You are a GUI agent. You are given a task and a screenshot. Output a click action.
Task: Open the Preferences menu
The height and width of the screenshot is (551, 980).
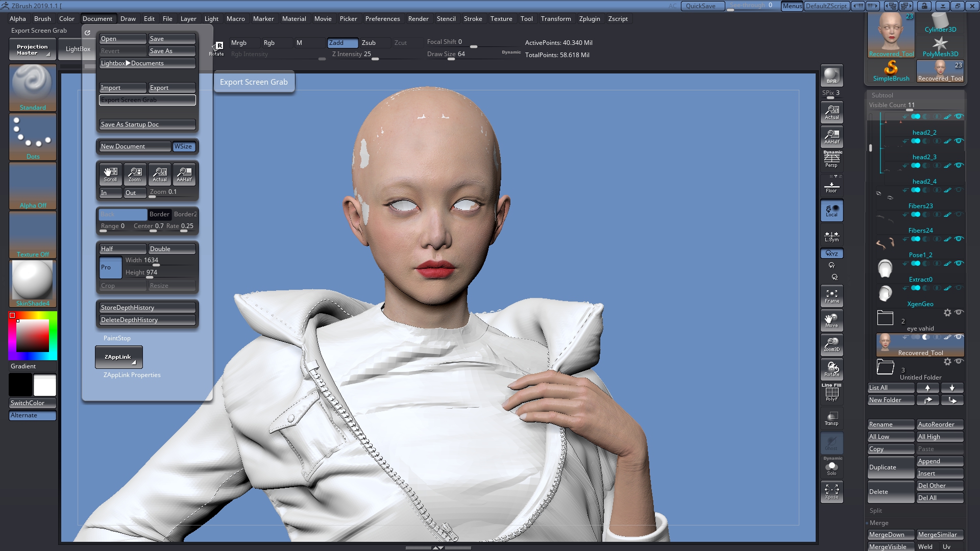(382, 19)
